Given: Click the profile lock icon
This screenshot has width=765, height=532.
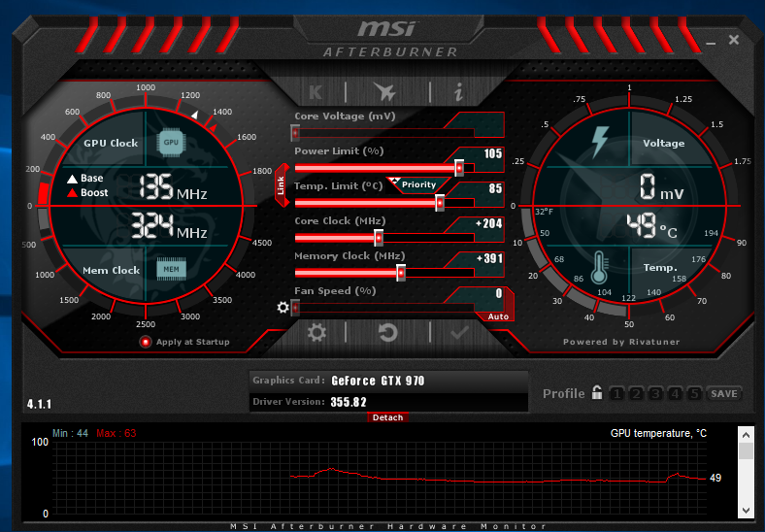Looking at the screenshot, I should [x=597, y=392].
